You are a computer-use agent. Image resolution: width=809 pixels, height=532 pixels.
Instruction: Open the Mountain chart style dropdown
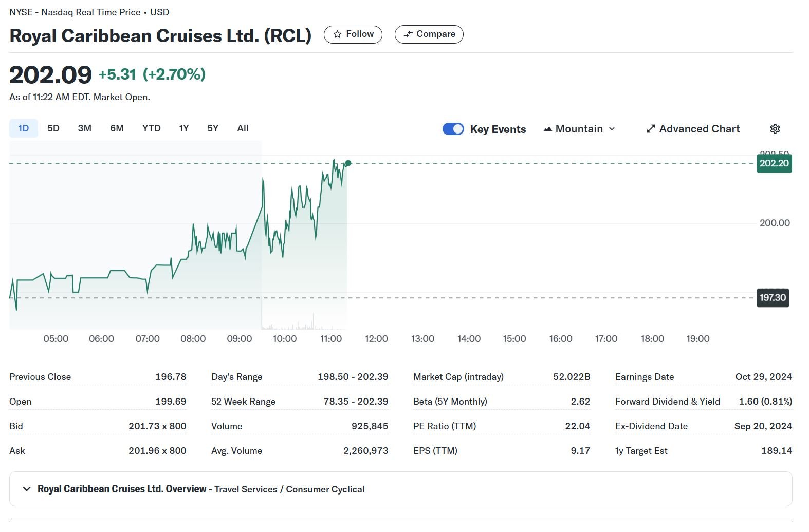coord(579,129)
